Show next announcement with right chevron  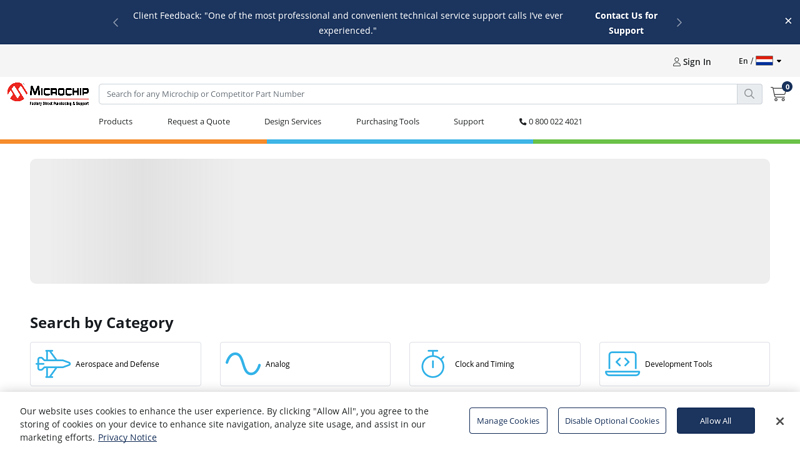[x=679, y=22]
